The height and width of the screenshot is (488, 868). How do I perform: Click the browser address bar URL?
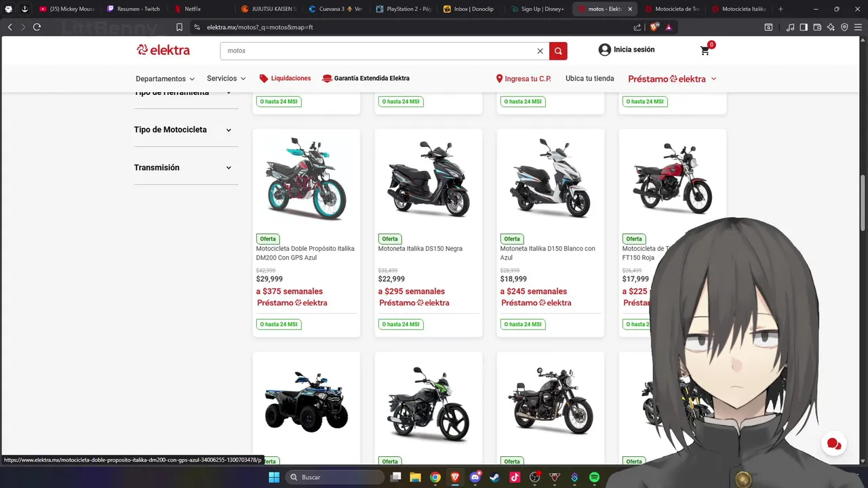point(260,27)
